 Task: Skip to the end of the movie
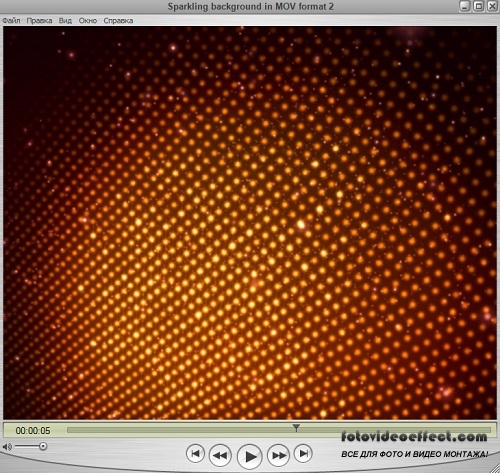(303, 453)
